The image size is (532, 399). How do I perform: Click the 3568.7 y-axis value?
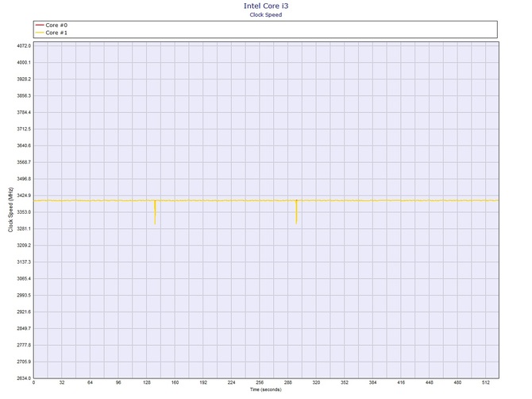(x=24, y=162)
